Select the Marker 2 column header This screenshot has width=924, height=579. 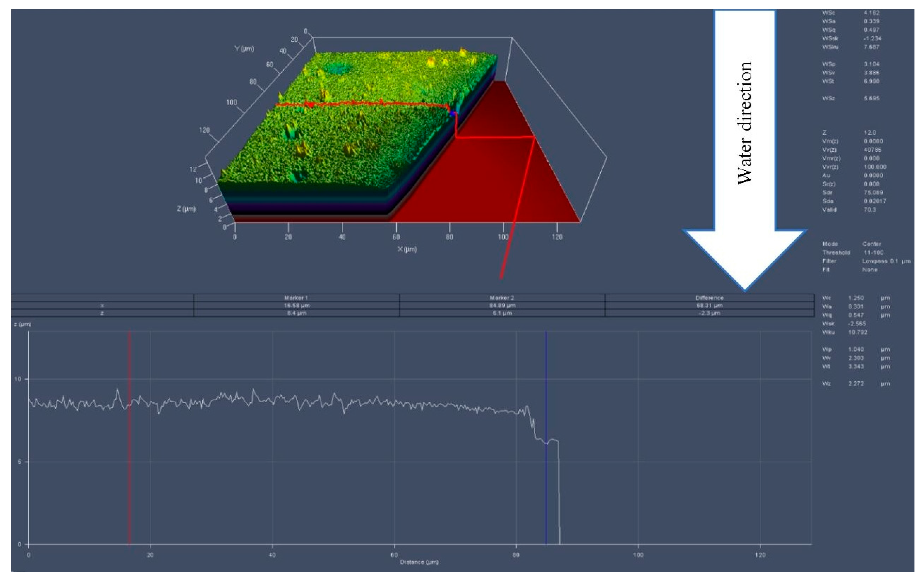pos(502,298)
